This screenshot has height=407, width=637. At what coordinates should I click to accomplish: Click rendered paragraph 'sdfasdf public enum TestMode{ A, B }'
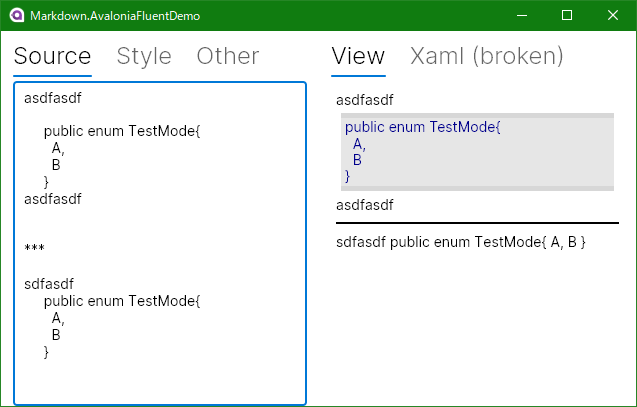[461, 242]
